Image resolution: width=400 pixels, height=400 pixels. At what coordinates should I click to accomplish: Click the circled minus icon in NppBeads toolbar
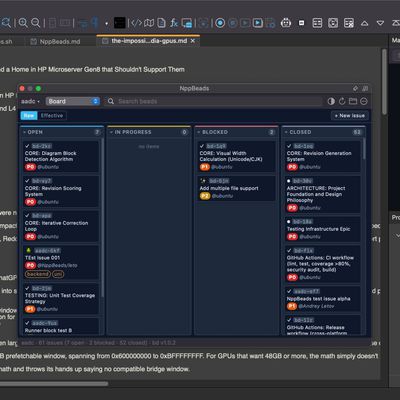[x=364, y=101]
